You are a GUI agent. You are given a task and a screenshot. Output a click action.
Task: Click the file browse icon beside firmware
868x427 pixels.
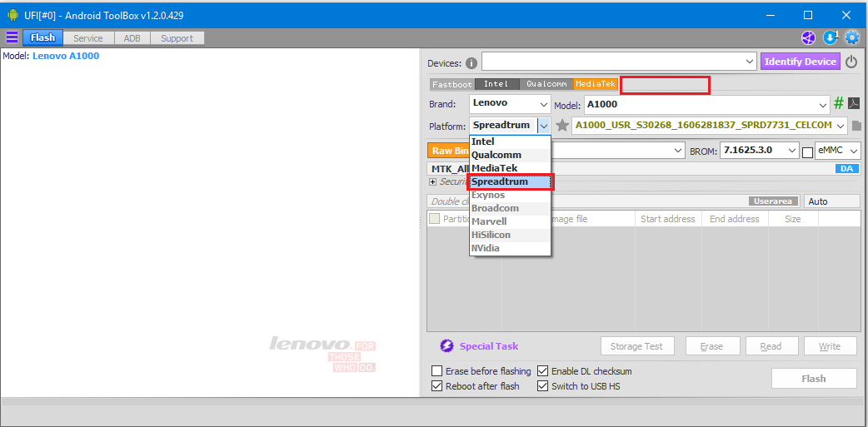[x=856, y=125]
